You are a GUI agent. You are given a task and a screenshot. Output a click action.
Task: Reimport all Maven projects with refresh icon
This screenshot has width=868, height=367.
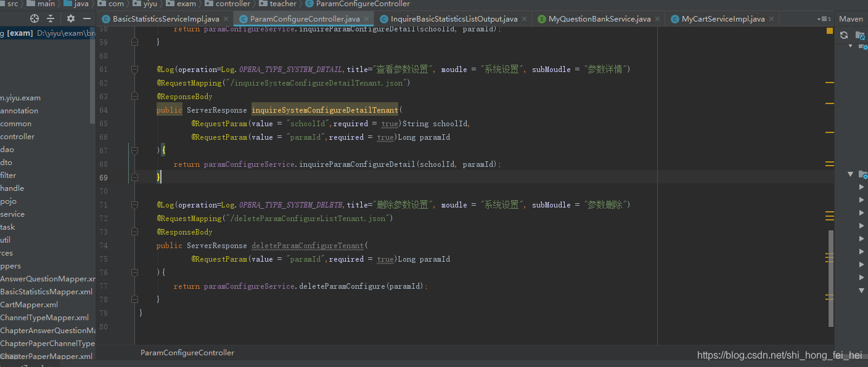[x=844, y=35]
